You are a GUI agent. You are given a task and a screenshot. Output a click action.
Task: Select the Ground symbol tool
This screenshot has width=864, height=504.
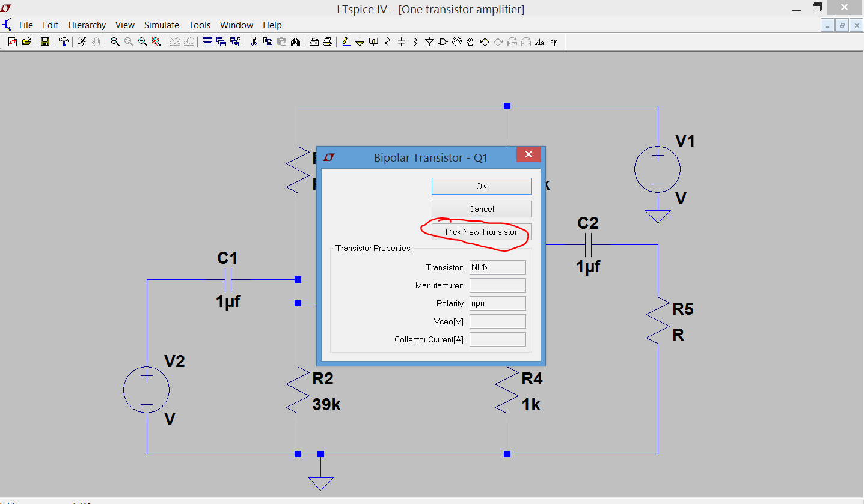(x=360, y=42)
